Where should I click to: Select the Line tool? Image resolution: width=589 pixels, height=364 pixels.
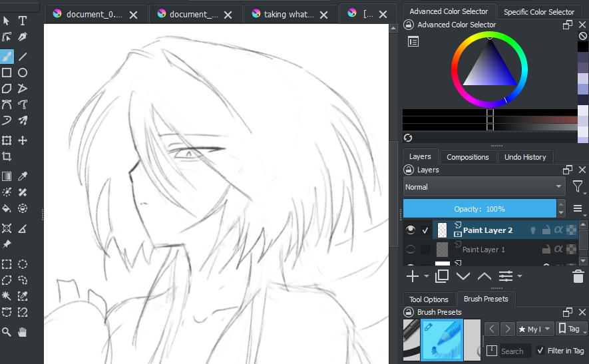click(x=23, y=57)
